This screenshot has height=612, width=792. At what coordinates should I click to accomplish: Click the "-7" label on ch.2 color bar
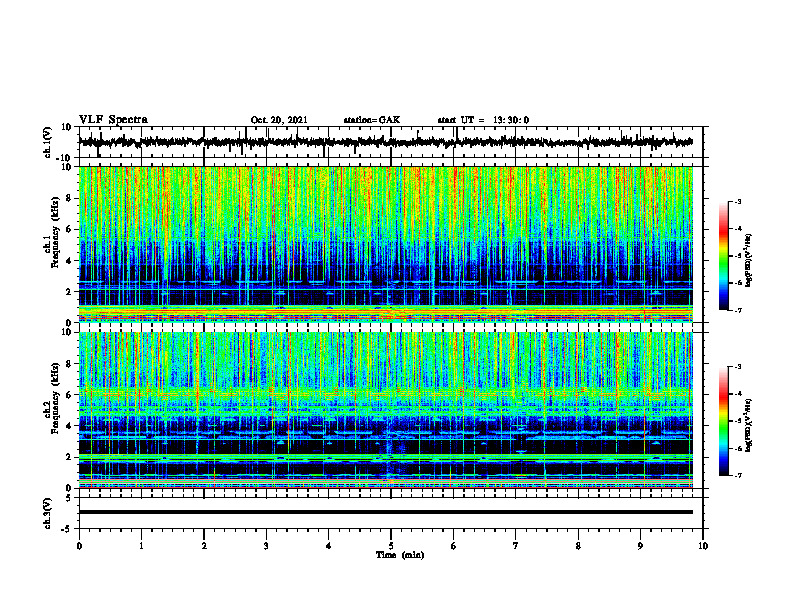point(737,475)
